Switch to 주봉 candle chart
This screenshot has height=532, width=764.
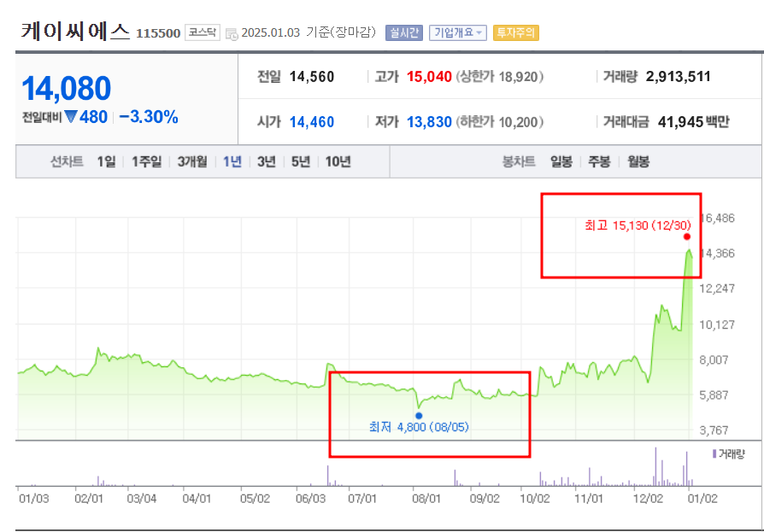point(599,161)
